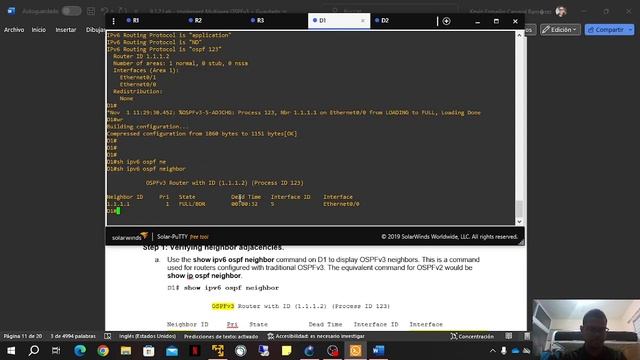The height and width of the screenshot is (360, 640).
Task: Switch to the D2 session tab
Action: pos(382,20)
